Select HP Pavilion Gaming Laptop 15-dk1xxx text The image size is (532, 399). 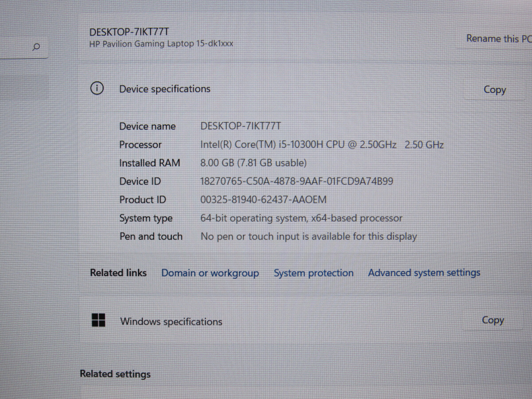[161, 44]
